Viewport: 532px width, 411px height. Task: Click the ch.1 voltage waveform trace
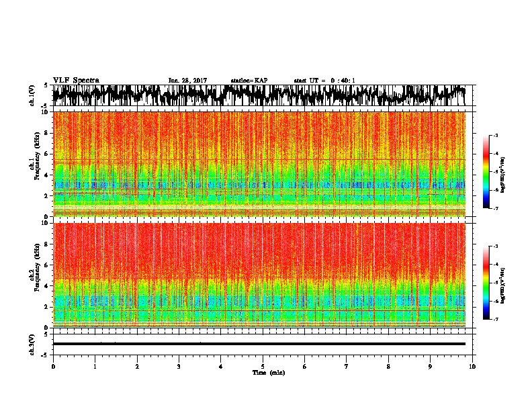[x=259, y=95]
